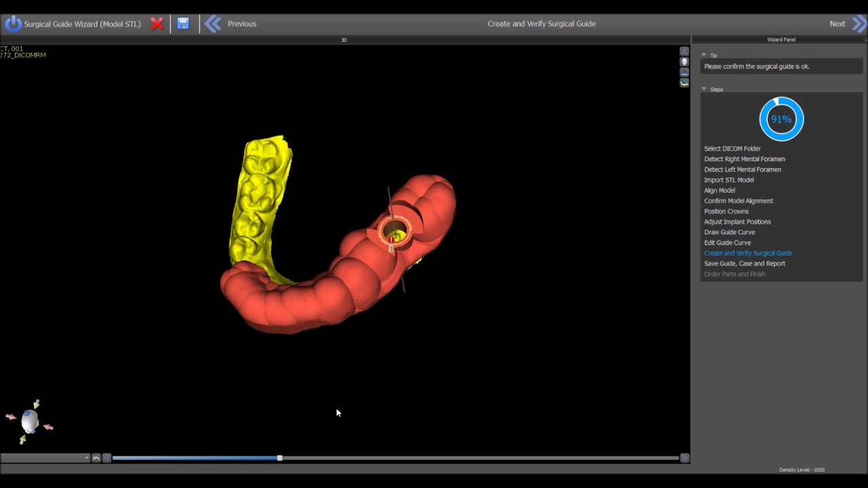Click the 'Create and Verify Surgical Guide' header title
The height and width of the screenshot is (488, 868).
(x=542, y=24)
